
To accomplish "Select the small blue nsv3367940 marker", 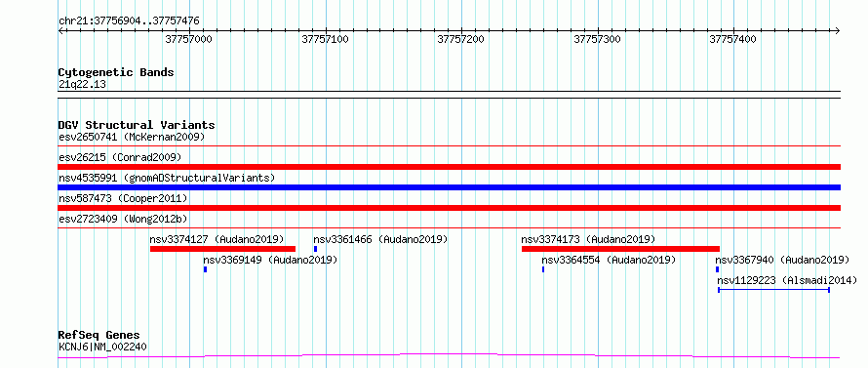I will point(718,269).
